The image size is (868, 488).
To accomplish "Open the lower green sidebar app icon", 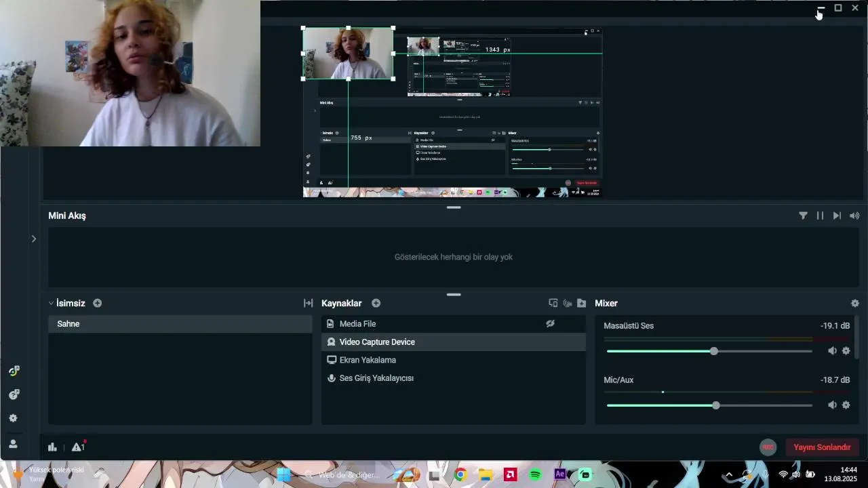I will (x=14, y=394).
